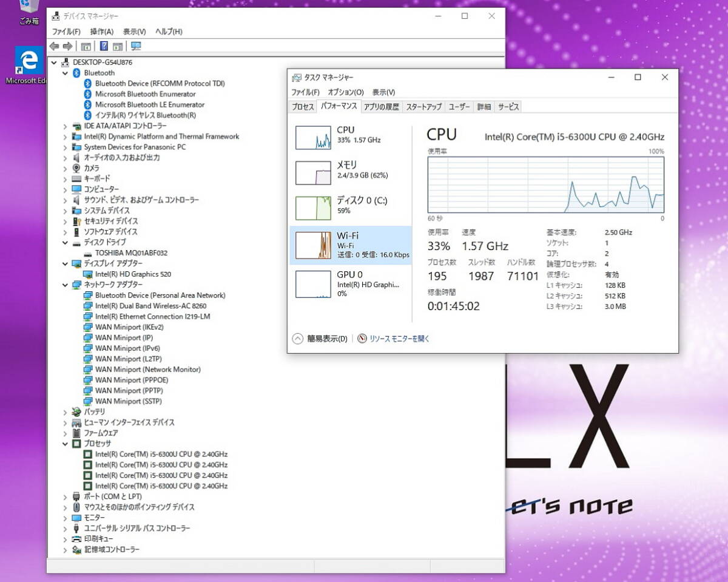
Task: Expand the ポート (COM と LPT) category
Action: [65, 496]
